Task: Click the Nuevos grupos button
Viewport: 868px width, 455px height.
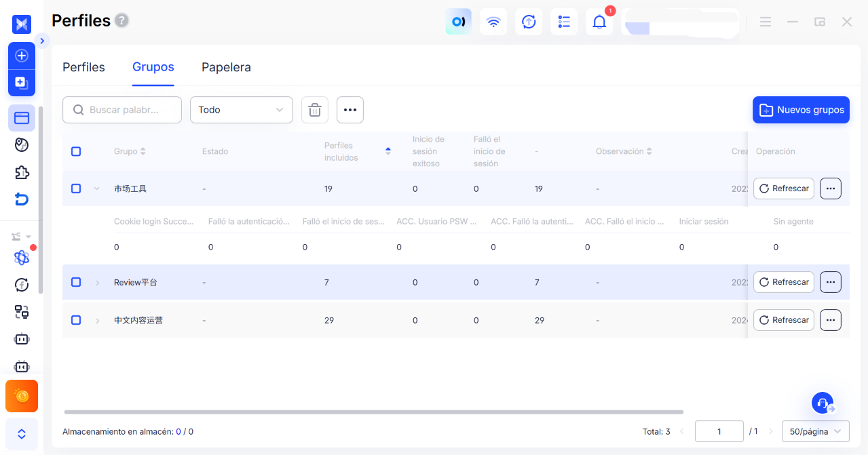Action: [x=801, y=110]
